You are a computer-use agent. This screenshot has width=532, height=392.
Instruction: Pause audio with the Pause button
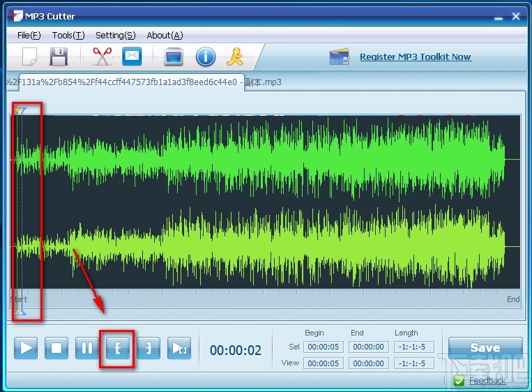pos(87,348)
